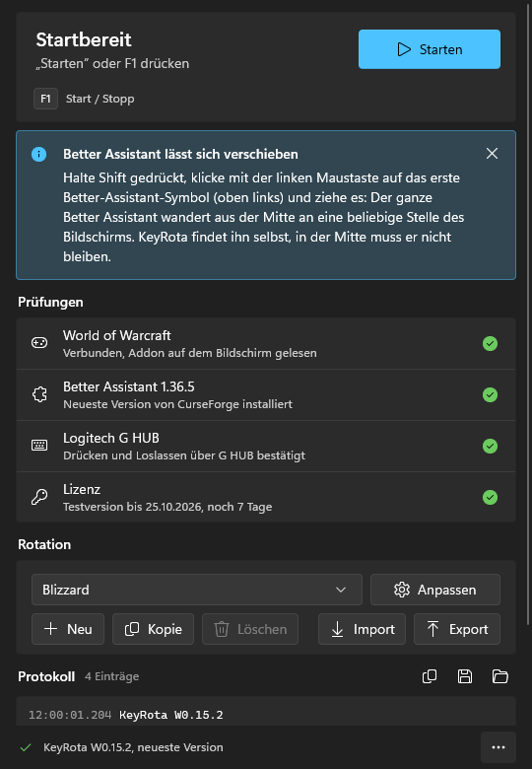Screen dimensions: 532x769
Task: Click the blue info icon in the banner
Action: pyautogui.click(x=38, y=154)
